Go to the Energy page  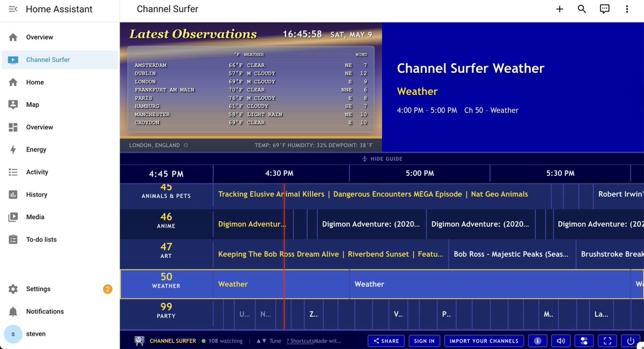pos(60,150)
